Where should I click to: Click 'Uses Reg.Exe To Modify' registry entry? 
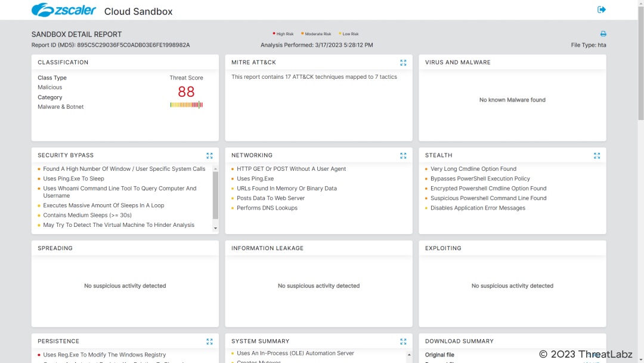(104, 355)
